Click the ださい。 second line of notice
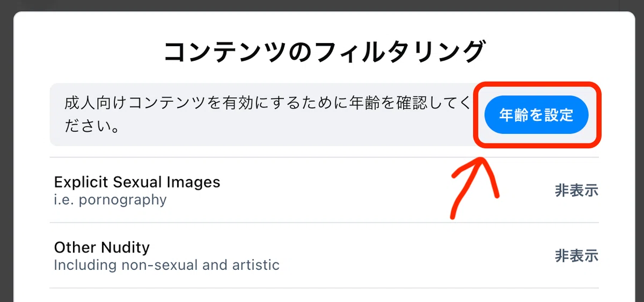 [x=92, y=127]
